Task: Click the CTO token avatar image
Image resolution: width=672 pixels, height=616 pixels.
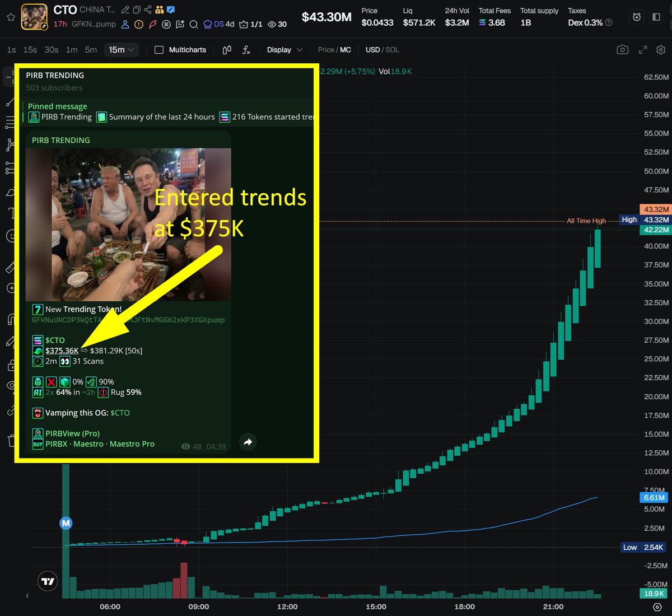Action: click(35, 17)
